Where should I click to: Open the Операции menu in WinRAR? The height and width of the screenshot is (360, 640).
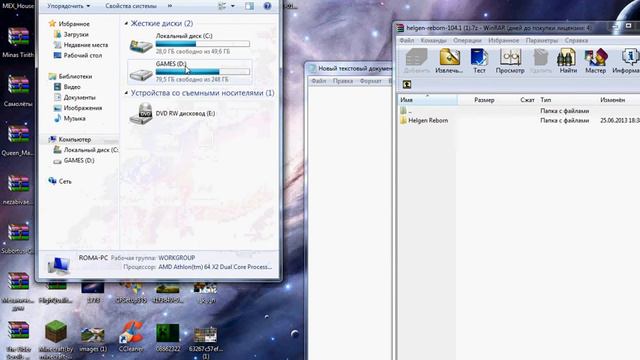click(x=467, y=40)
